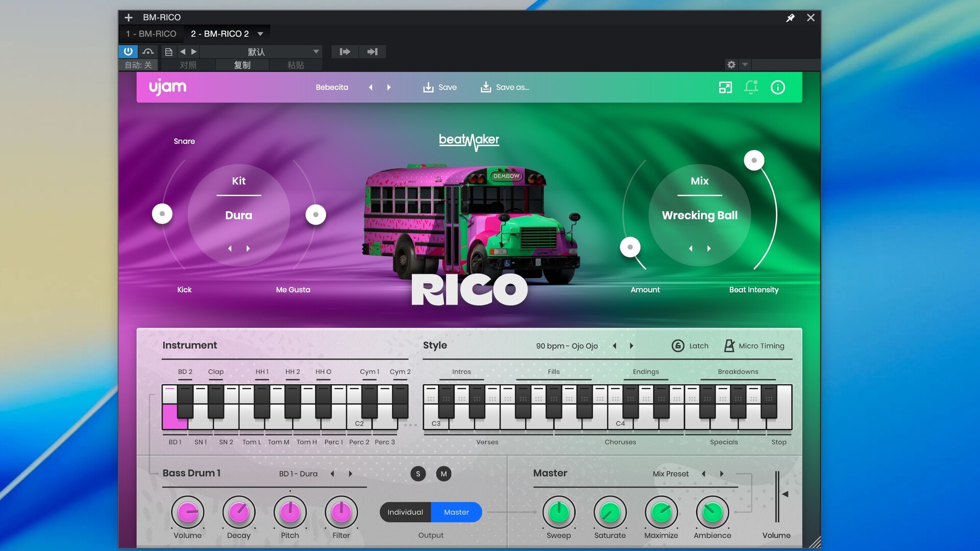Go to previous host preset arrow
The image size is (980, 551).
(183, 52)
